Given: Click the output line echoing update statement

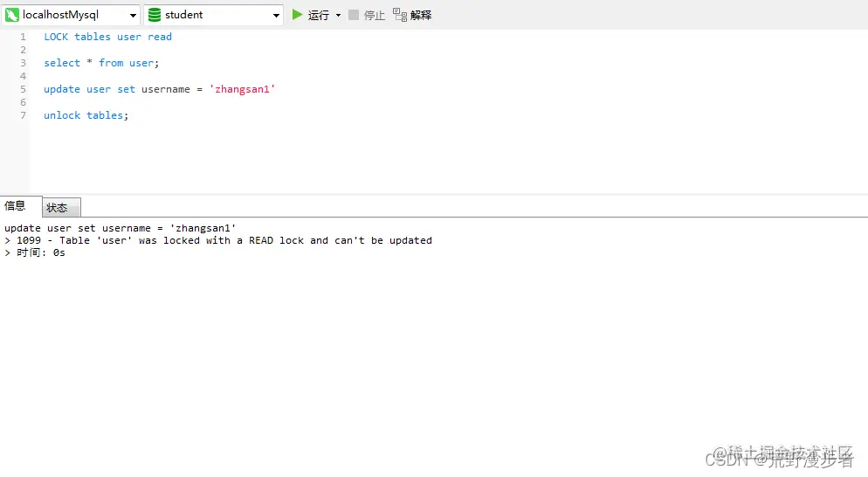Looking at the screenshot, I should pos(121,228).
